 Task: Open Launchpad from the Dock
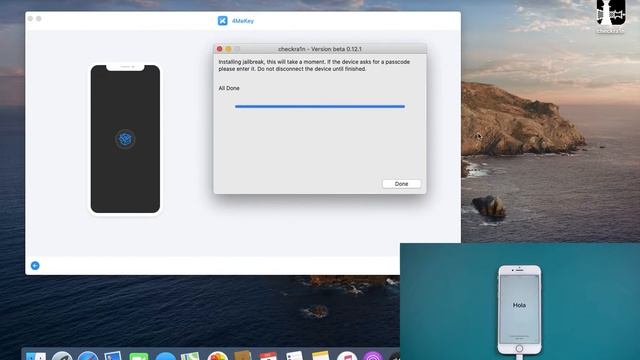coord(62,356)
